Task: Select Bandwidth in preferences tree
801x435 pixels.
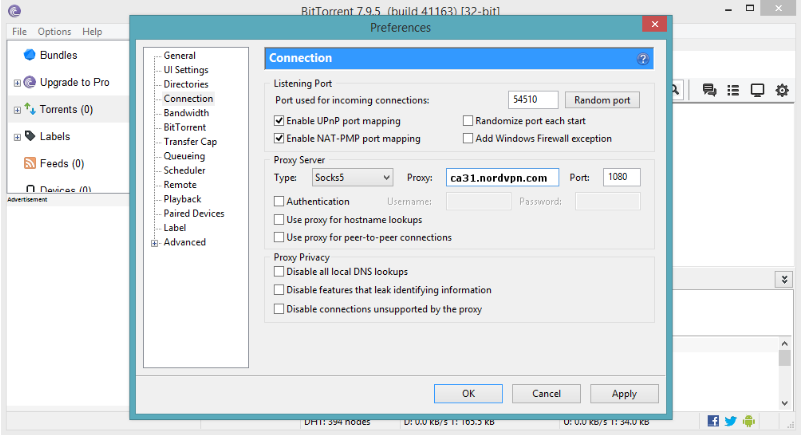Action: 186,113
